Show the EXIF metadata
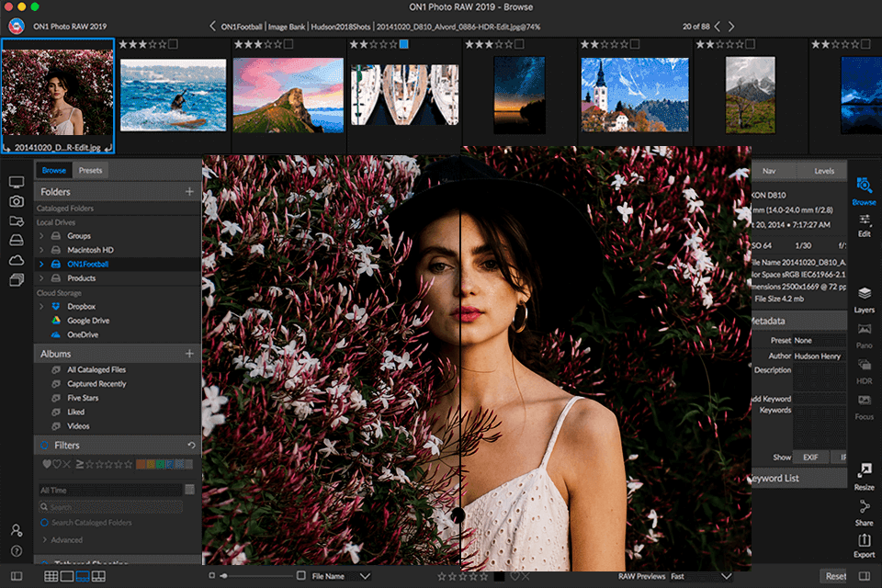882x588 pixels. pyautogui.click(x=812, y=457)
